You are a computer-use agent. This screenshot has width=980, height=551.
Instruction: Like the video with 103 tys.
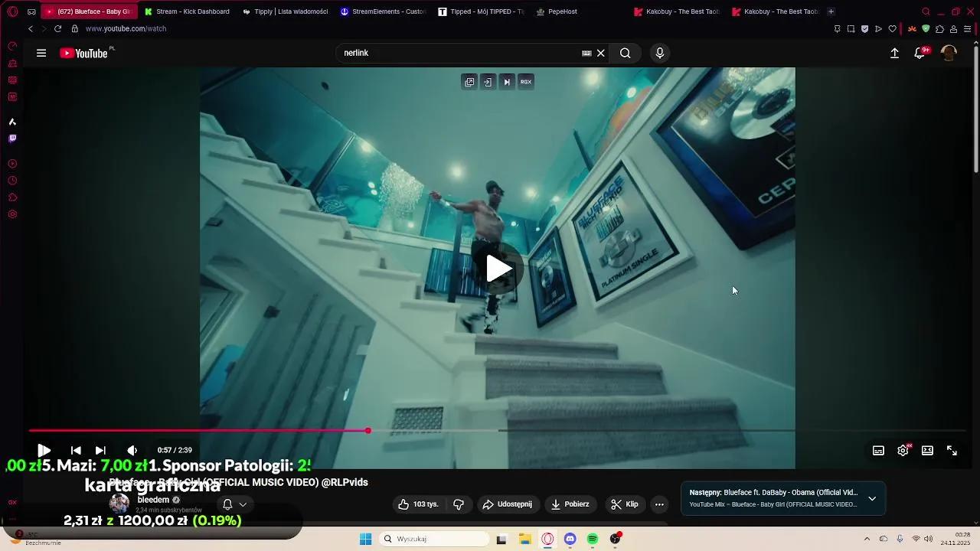418,504
